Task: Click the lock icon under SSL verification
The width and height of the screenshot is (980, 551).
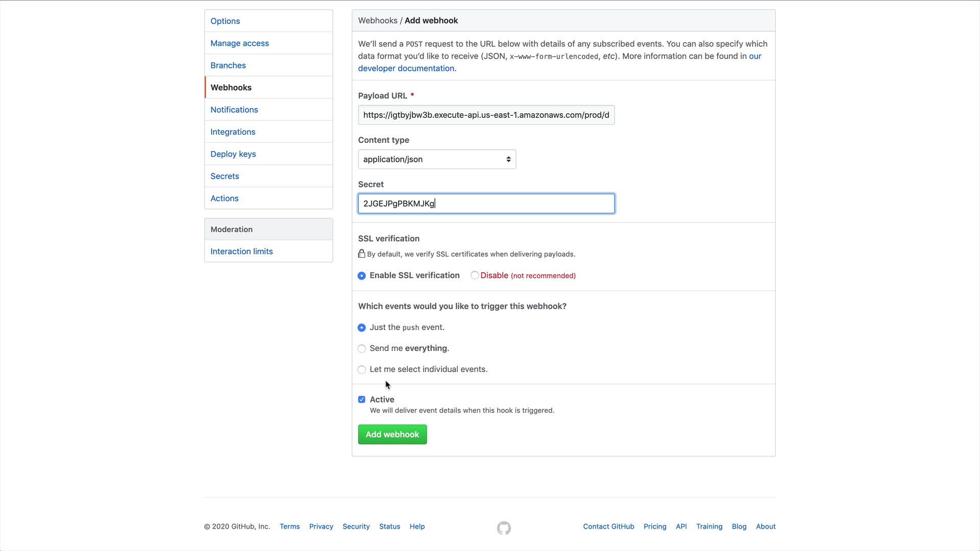Action: pyautogui.click(x=361, y=254)
